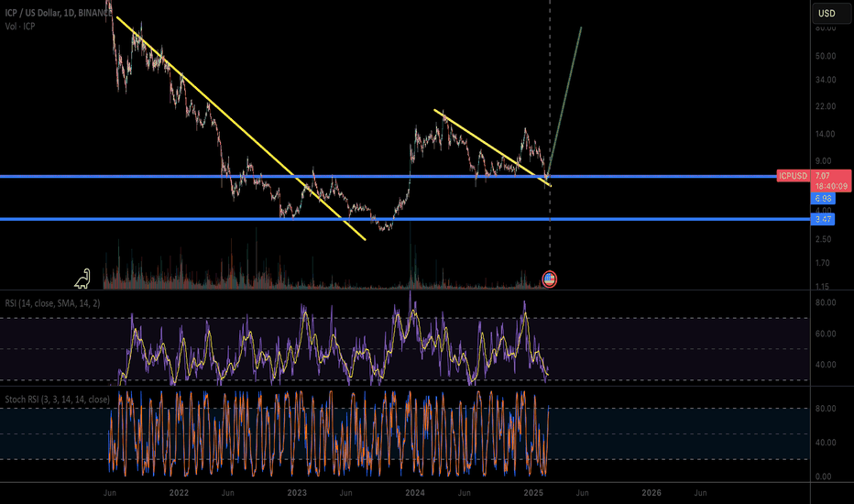Select the yellow 2024 descending trend line

pyautogui.click(x=493, y=148)
